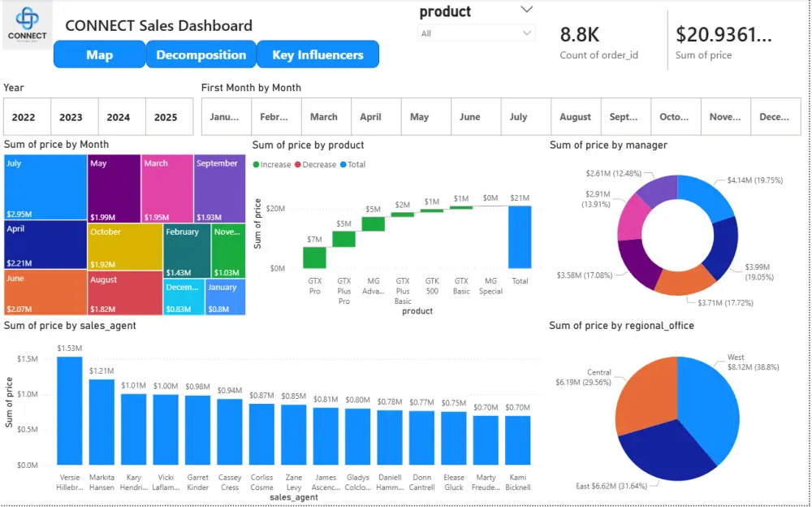This screenshot has width=812, height=507.
Task: Click the May treemap tile
Action: [x=114, y=188]
